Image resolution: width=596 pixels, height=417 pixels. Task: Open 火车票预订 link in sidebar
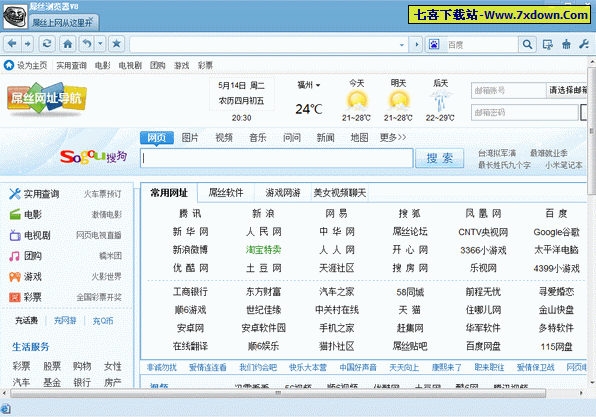103,194
